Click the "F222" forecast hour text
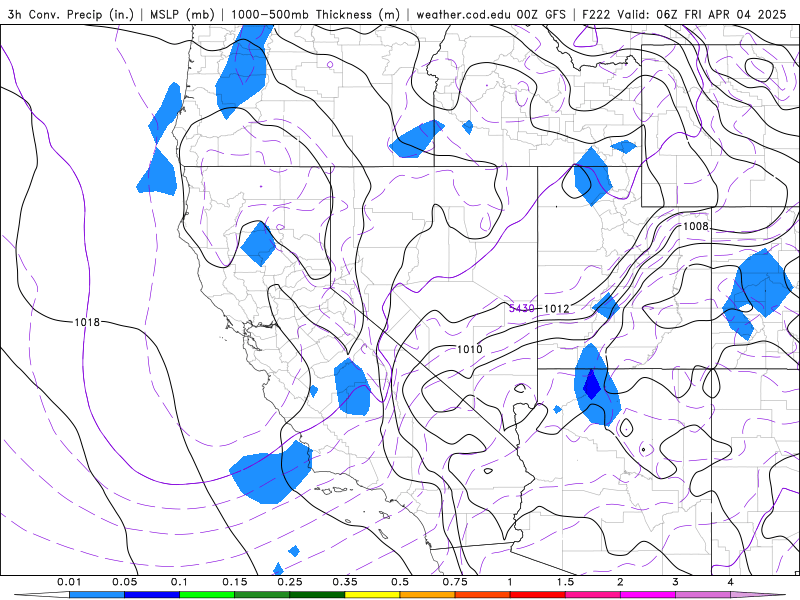This screenshot has height=600, width=800. (x=596, y=14)
